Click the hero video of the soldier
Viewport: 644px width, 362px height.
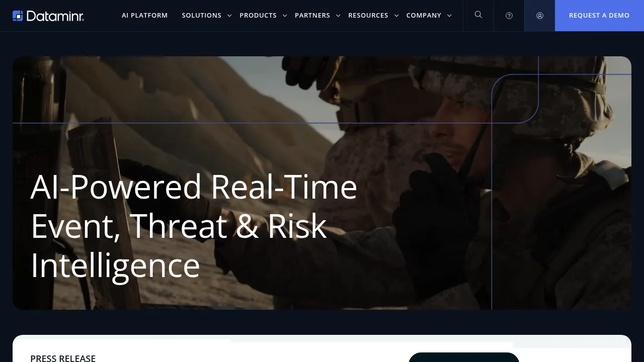322,183
